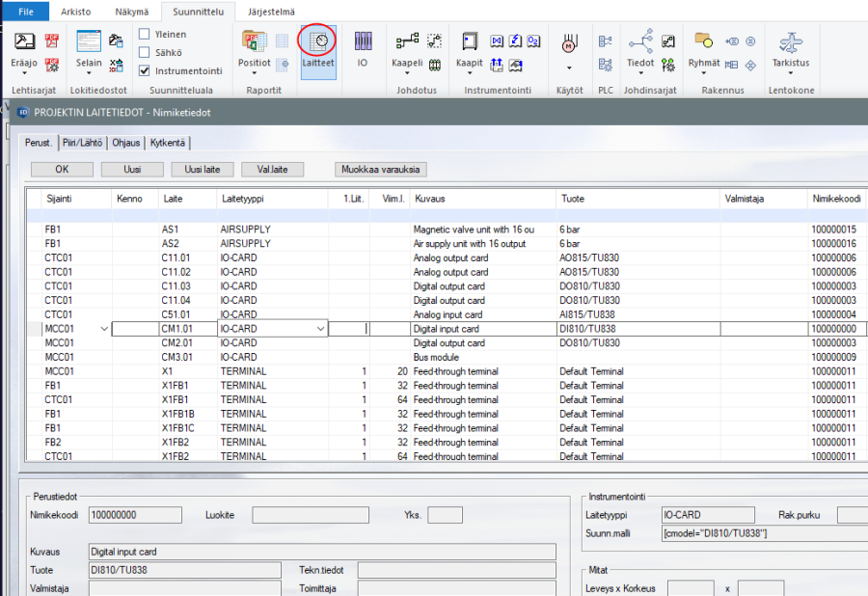Enable the Yleinen checkbox

(145, 34)
